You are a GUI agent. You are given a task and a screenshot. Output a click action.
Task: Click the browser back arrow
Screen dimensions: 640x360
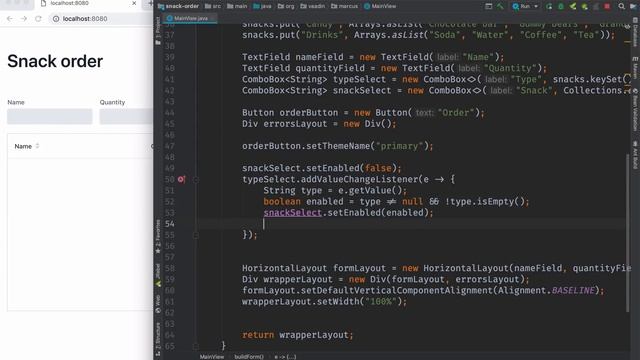[10, 19]
